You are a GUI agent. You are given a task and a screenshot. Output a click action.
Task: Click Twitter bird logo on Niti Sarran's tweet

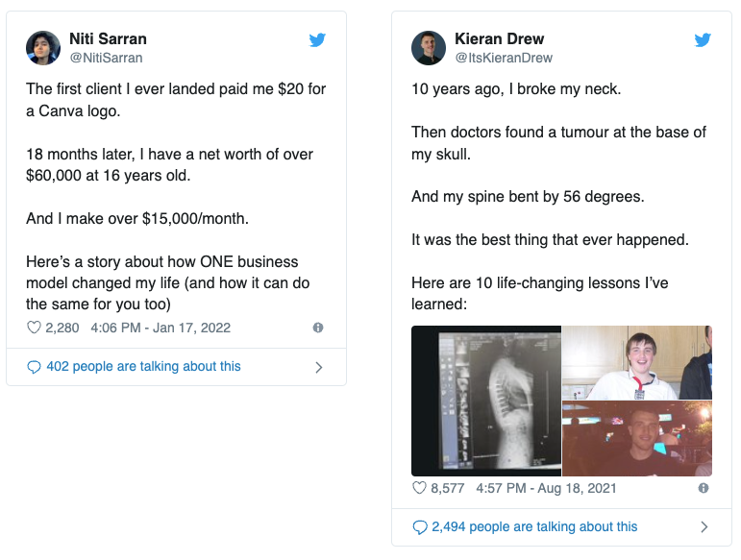(318, 40)
